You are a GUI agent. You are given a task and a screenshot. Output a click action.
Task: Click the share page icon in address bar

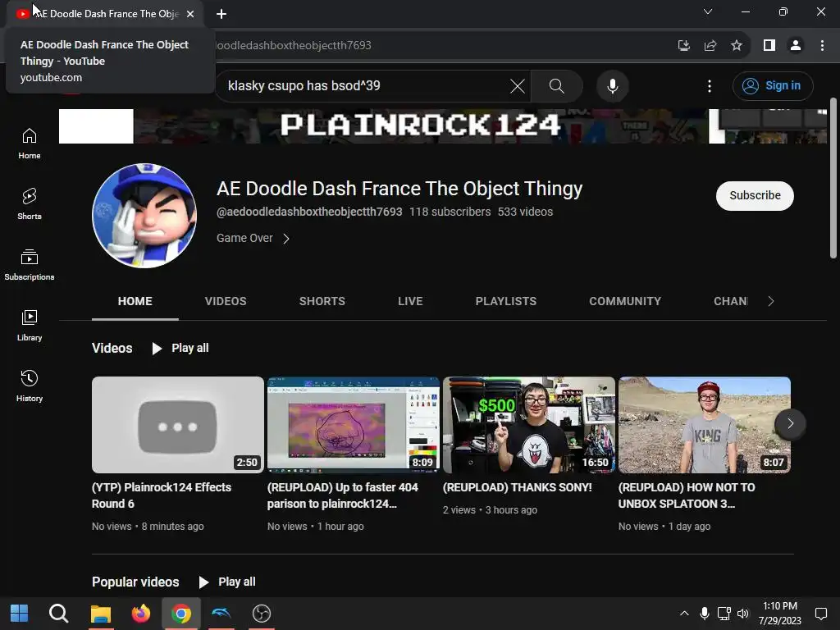(710, 46)
